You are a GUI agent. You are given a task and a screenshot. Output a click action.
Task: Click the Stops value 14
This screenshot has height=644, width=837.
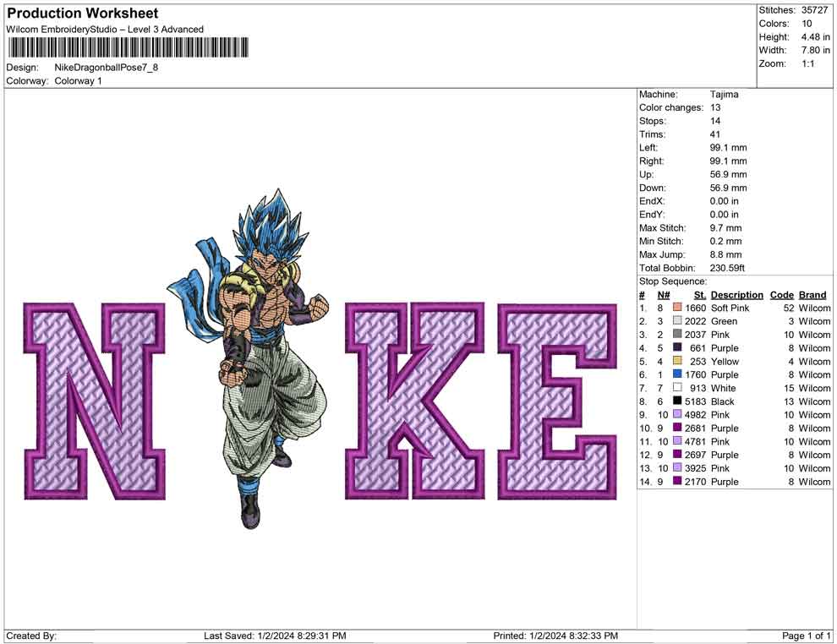[715, 121]
